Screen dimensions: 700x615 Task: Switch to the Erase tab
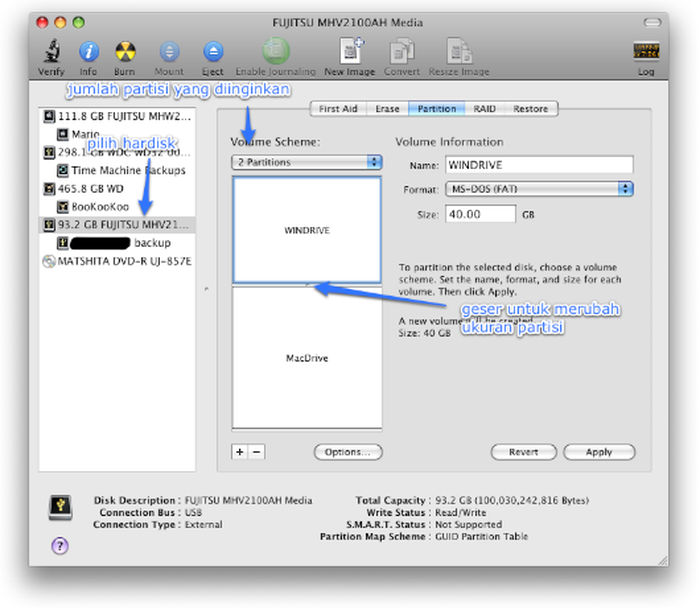click(x=387, y=109)
